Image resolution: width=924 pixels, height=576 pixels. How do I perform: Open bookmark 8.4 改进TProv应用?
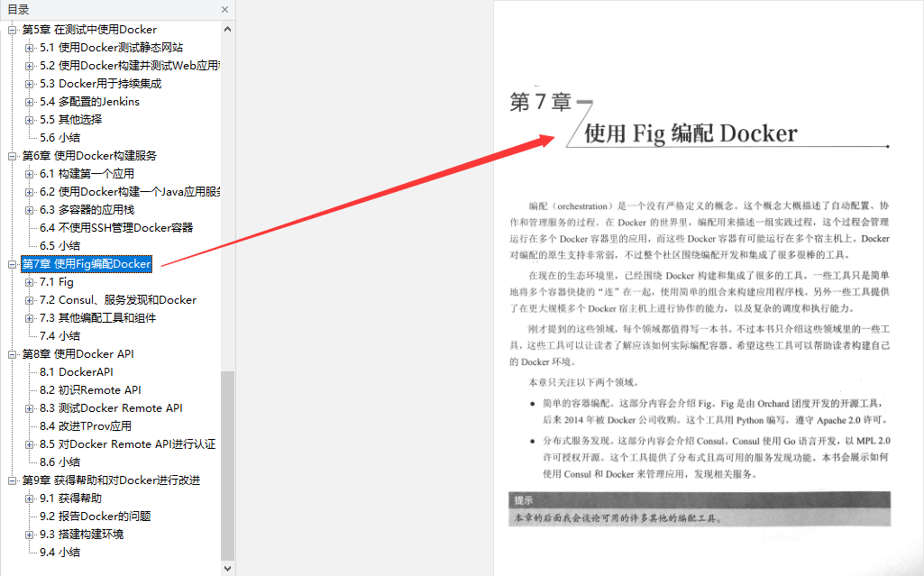[x=86, y=425]
